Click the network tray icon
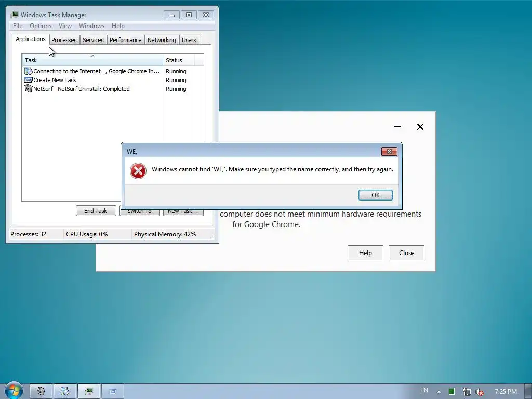 [x=467, y=392]
